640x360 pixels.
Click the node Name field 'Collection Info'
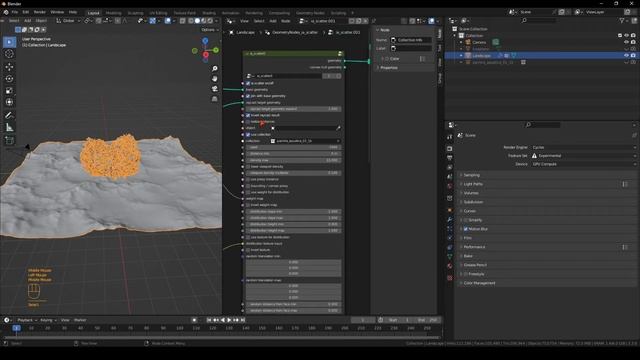(411, 40)
